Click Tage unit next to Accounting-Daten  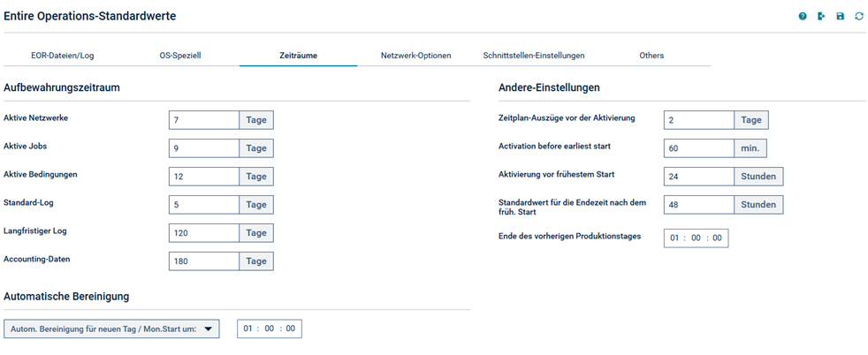click(x=256, y=261)
